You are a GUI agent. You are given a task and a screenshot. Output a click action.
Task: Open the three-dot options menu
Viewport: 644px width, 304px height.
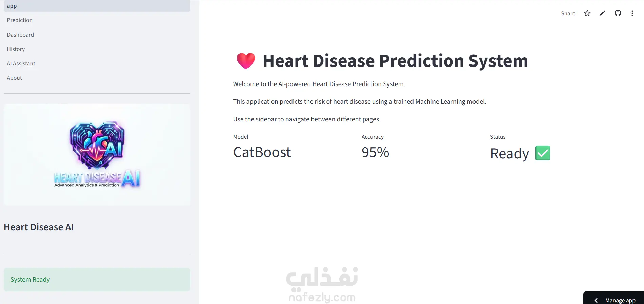pos(632,13)
